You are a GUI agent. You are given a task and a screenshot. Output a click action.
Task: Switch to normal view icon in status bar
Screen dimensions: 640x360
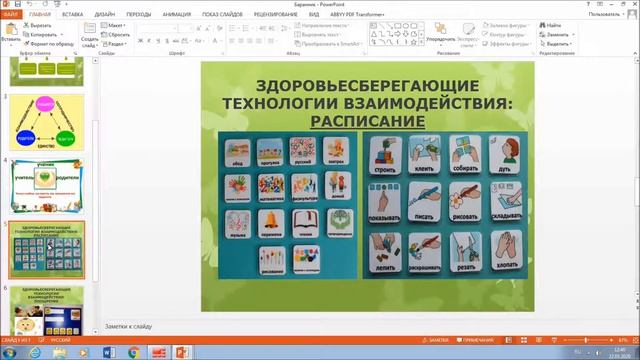pos(509,340)
